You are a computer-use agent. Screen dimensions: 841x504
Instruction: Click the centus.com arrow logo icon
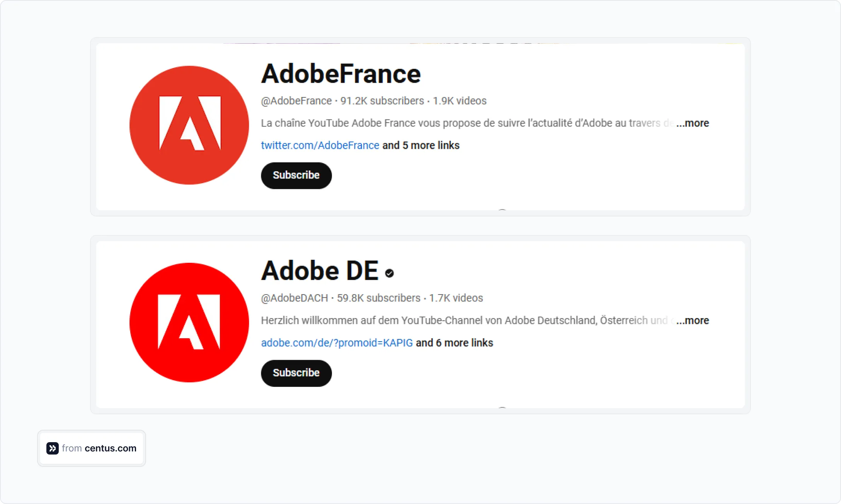point(52,448)
